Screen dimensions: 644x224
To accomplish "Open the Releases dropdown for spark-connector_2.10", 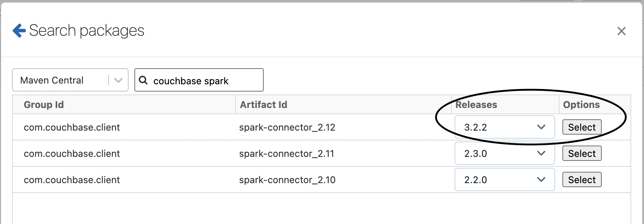I will (x=504, y=179).
